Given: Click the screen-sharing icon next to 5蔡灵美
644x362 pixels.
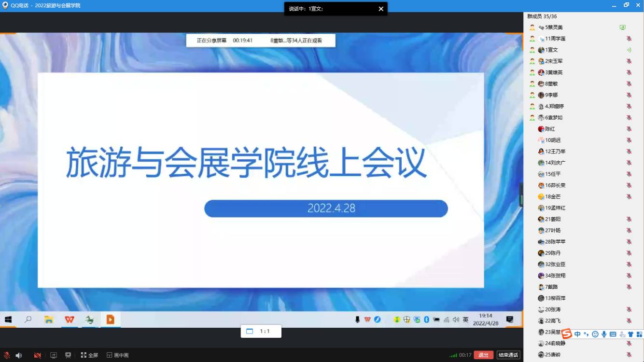Looking at the screenshot, I should click(623, 28).
